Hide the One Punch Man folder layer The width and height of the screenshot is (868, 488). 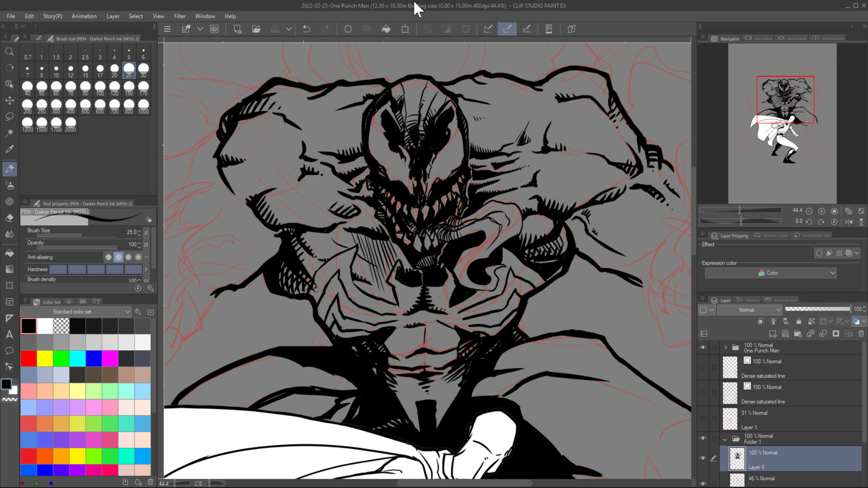703,348
